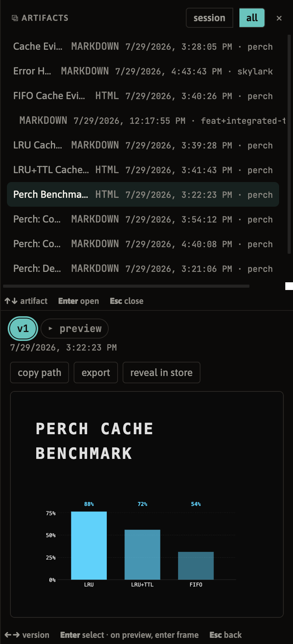Image resolution: width=293 pixels, height=644 pixels.
Task: Click the Perch Cache Benchmark title
Action: coord(94,441)
